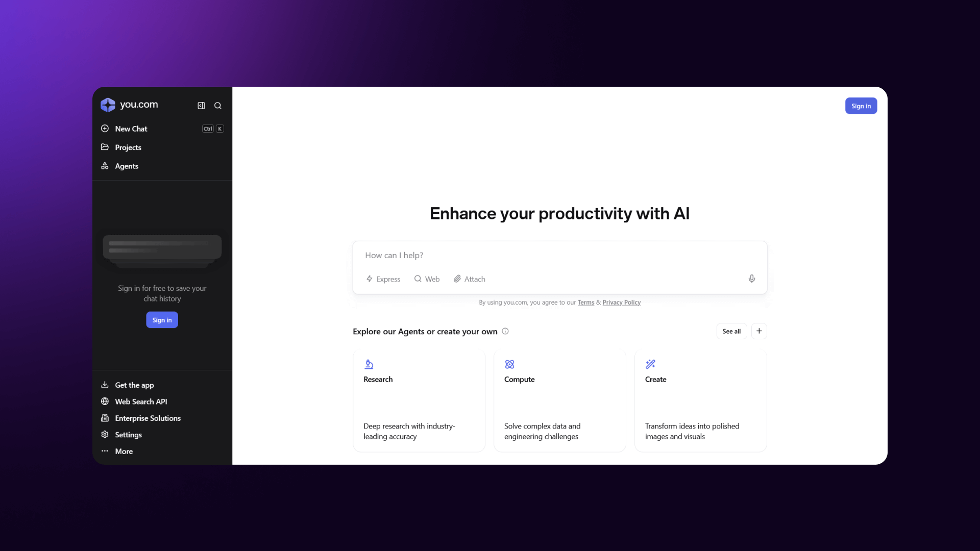Click the microphone voice input icon
Screen dimensions: 980x551
[751, 279]
